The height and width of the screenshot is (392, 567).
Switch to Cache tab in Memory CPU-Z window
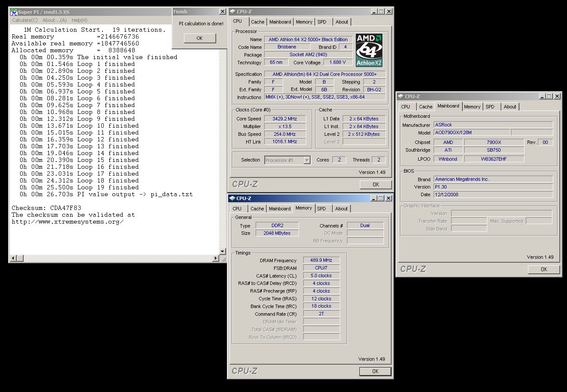pos(257,209)
